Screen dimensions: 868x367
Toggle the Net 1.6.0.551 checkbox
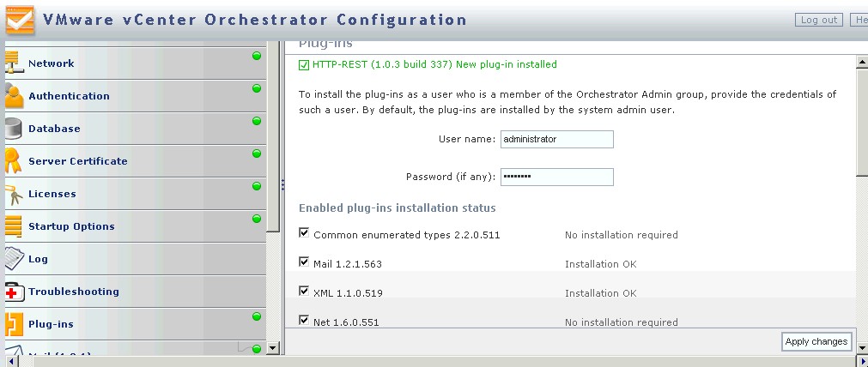tap(304, 321)
